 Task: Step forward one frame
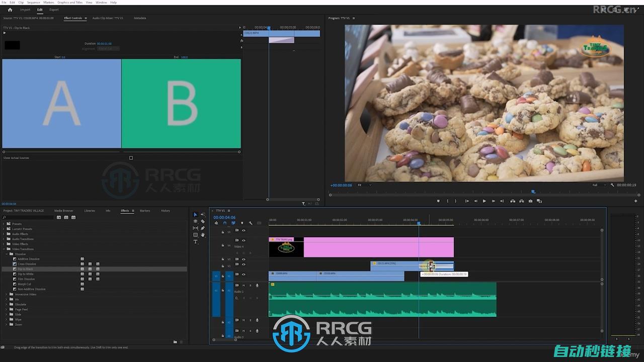coord(494,201)
